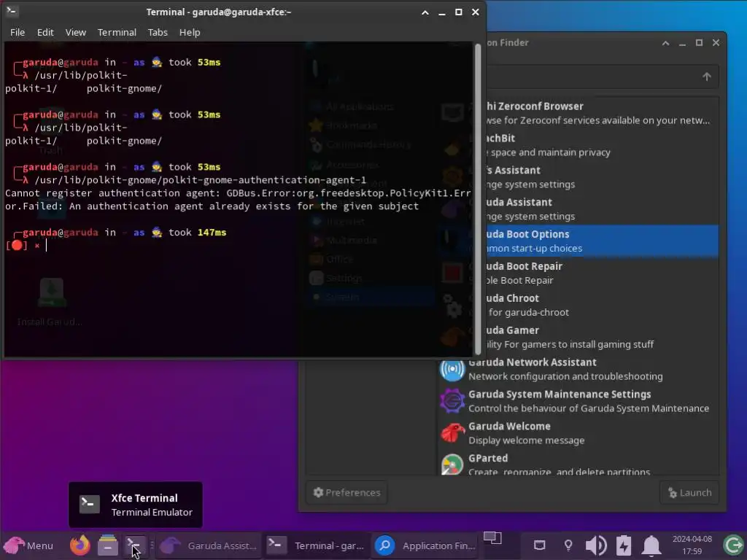Open the Menu button on the taskbar
The width and height of the screenshot is (747, 560).
(x=28, y=545)
